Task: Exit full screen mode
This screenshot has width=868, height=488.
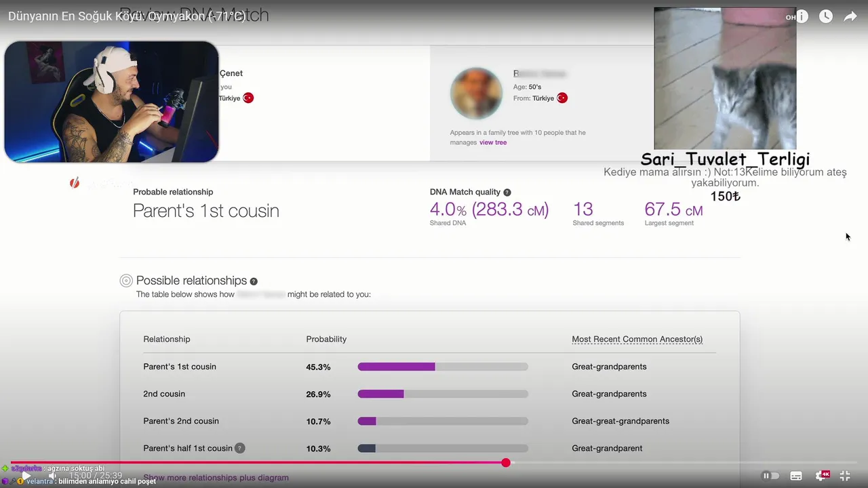Action: [845, 476]
